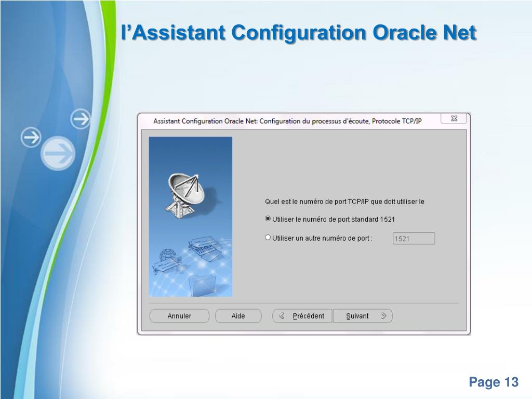
Task: Go back with the Précédent button
Action: click(x=302, y=316)
